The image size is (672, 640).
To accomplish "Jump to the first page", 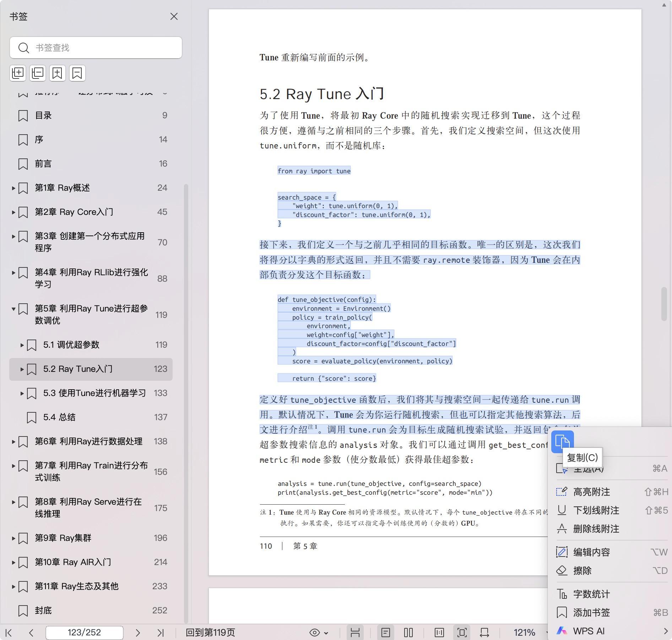I will 9,633.
